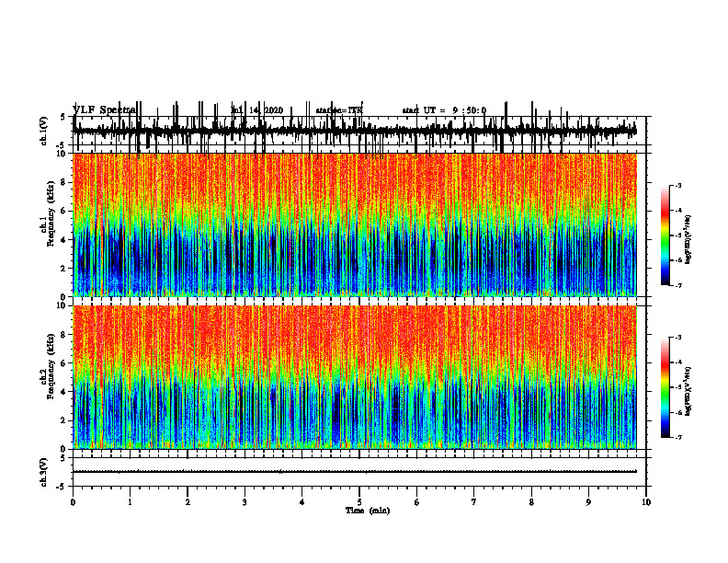Click the "-5" label on ch.1 color scale
This screenshot has width=728, height=563.
pyautogui.click(x=677, y=236)
